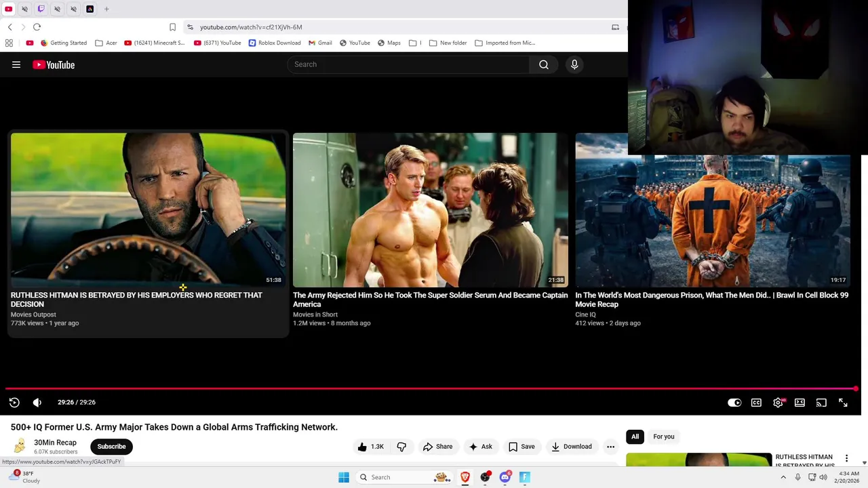The height and width of the screenshot is (488, 868).
Task: Turn on closed captions
Action: pos(756,403)
